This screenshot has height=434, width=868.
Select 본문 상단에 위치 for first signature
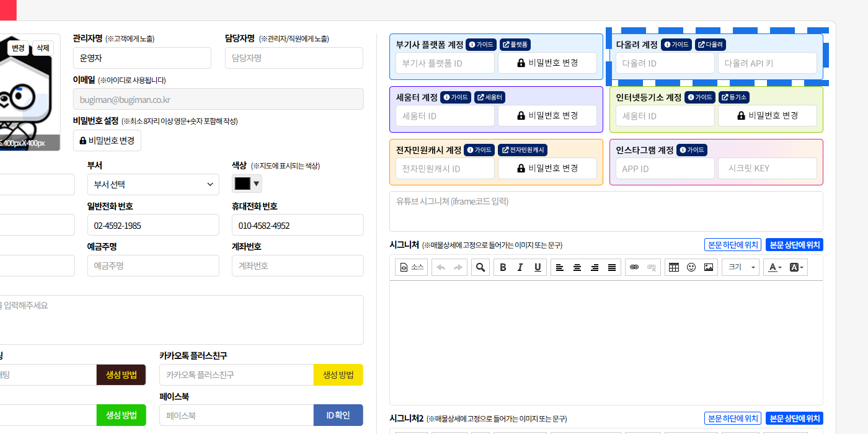(x=794, y=245)
